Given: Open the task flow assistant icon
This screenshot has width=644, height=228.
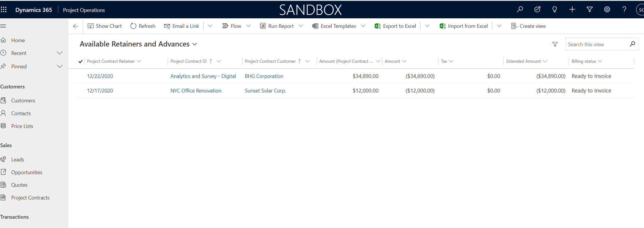Looking at the screenshot, I should coord(537,10).
